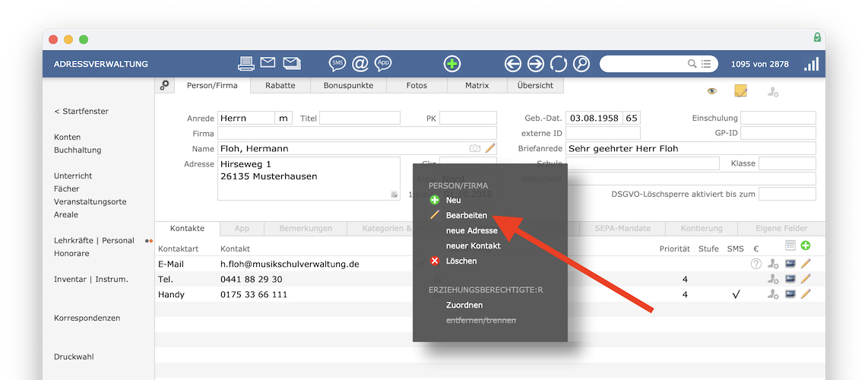This screenshot has width=868, height=380.
Task: Edit the Tel. contact with pencil icon
Action: (x=806, y=280)
